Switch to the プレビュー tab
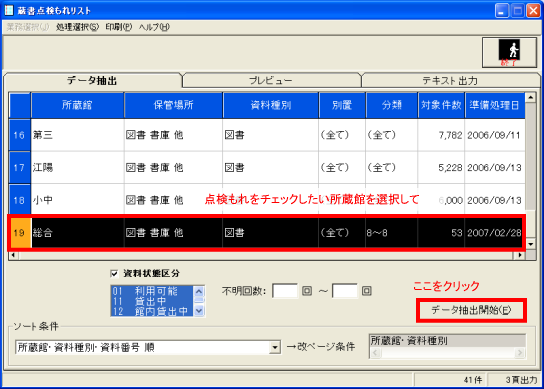Image resolution: width=544 pixels, height=389 pixels. pos(271,81)
